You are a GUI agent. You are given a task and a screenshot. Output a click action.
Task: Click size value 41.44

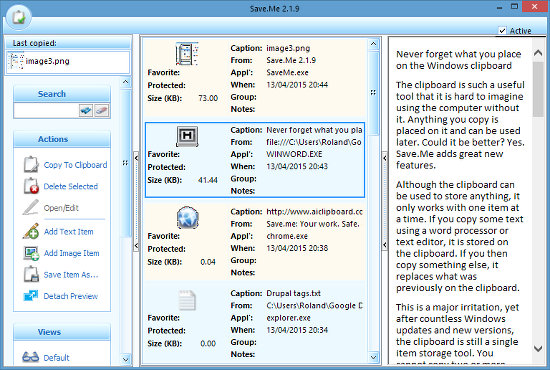point(208,180)
